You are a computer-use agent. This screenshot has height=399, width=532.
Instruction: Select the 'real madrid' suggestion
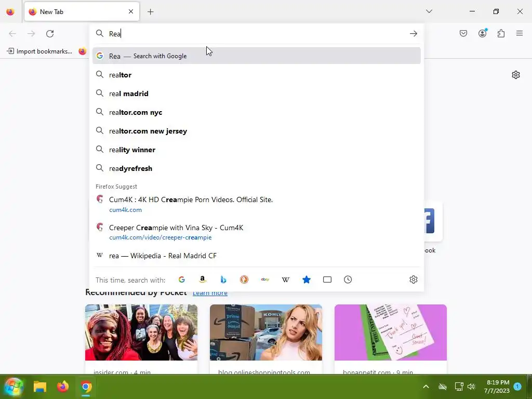pos(257,94)
